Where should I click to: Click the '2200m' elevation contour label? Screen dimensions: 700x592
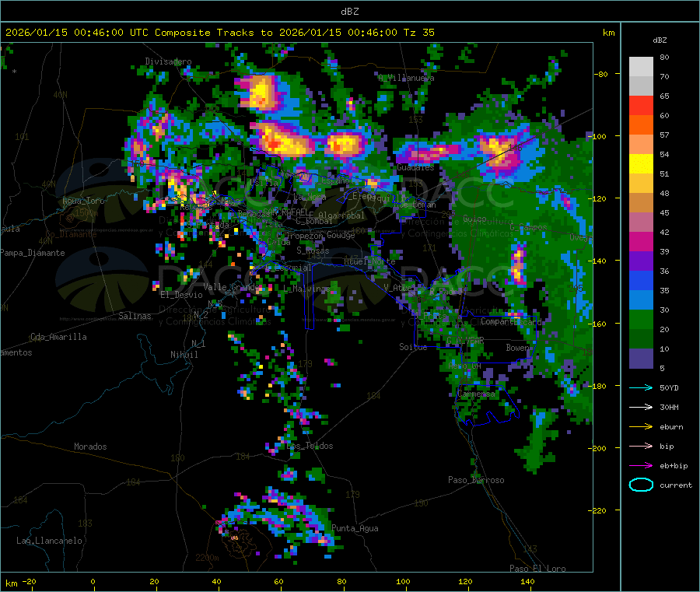(x=207, y=558)
